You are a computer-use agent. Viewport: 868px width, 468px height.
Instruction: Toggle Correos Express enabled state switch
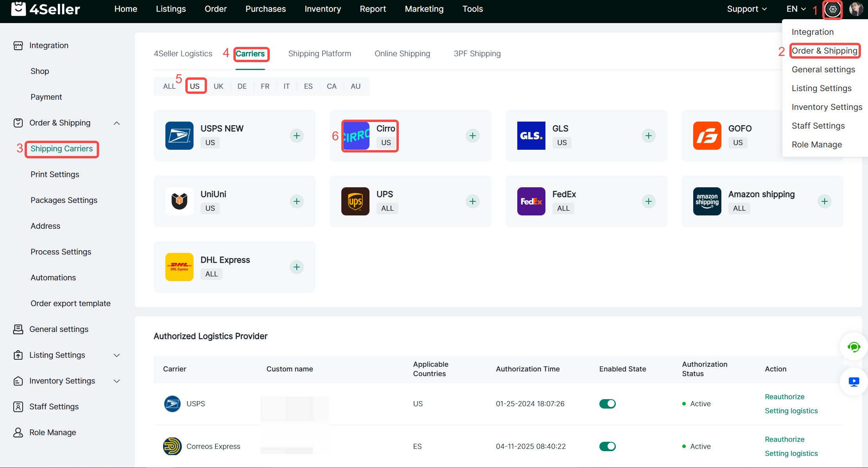607,446
